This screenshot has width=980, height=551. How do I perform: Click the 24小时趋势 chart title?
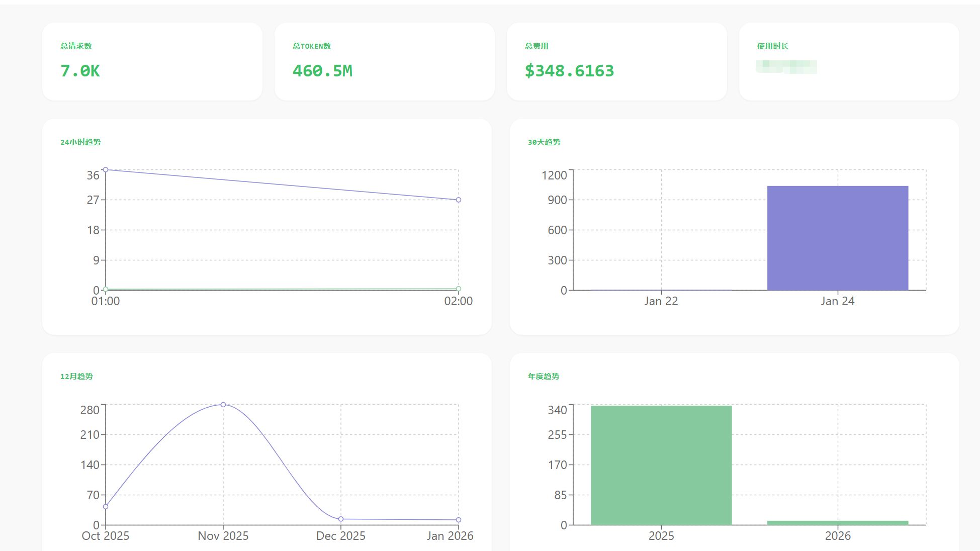click(80, 142)
